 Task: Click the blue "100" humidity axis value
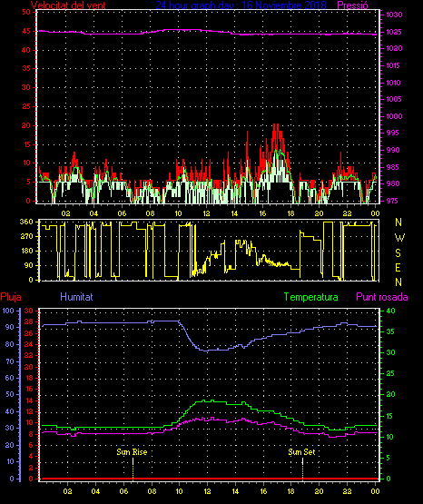click(x=8, y=311)
